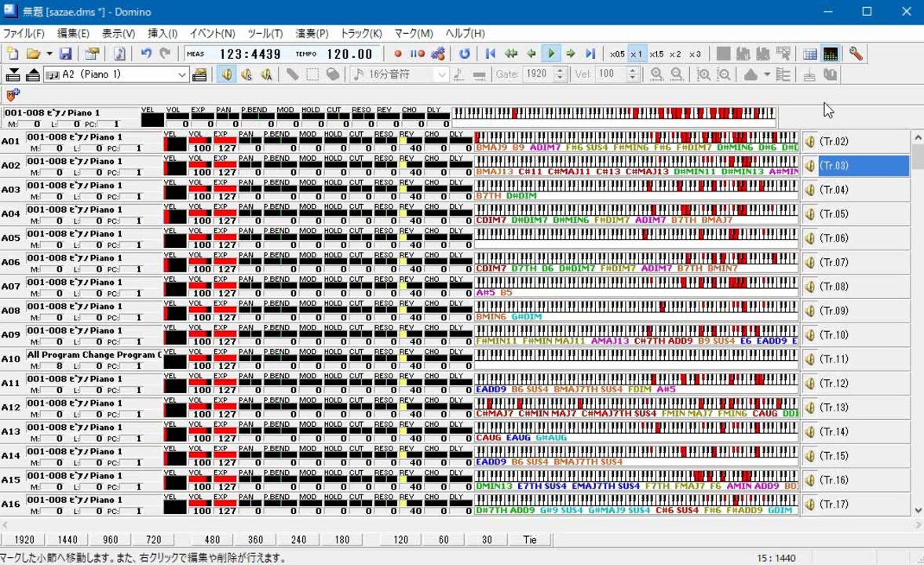Click the Vel value stepper arrows
This screenshot has height=565, width=924.
tap(632, 75)
